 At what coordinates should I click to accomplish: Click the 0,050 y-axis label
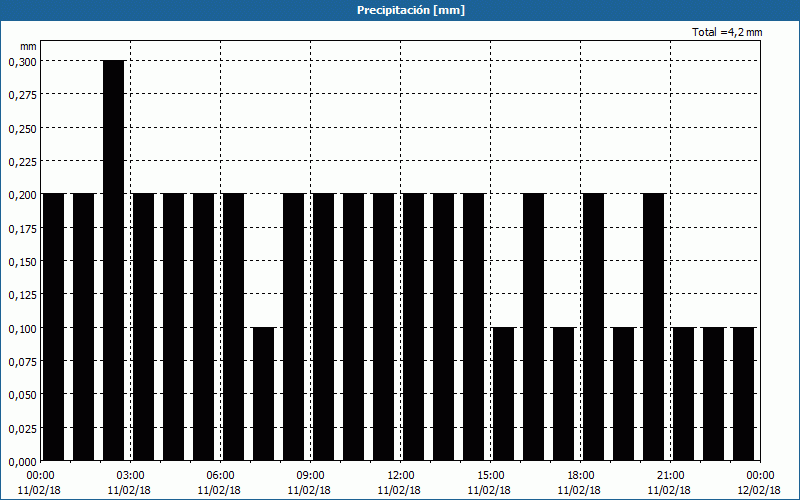(x=22, y=395)
